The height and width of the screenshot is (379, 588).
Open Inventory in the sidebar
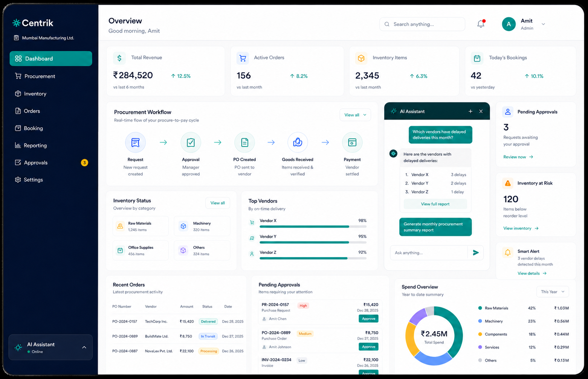coord(51,94)
